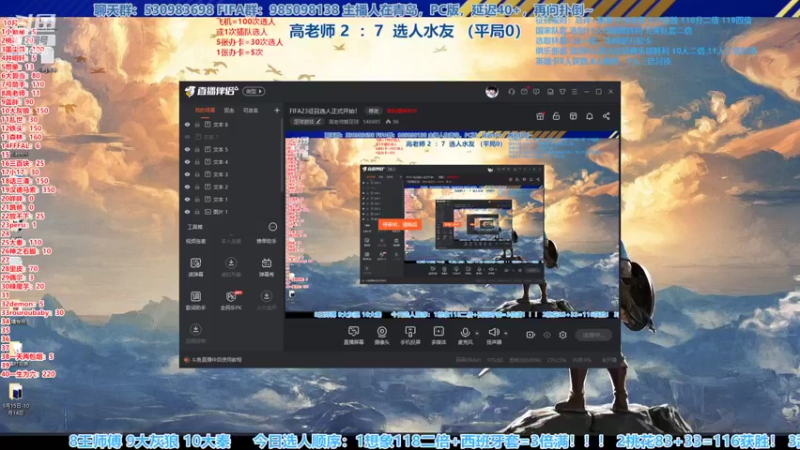Image resolution: width=800 pixels, height=450 pixels.
Task: Open the virtual avatar download tool
Action: [231, 267]
